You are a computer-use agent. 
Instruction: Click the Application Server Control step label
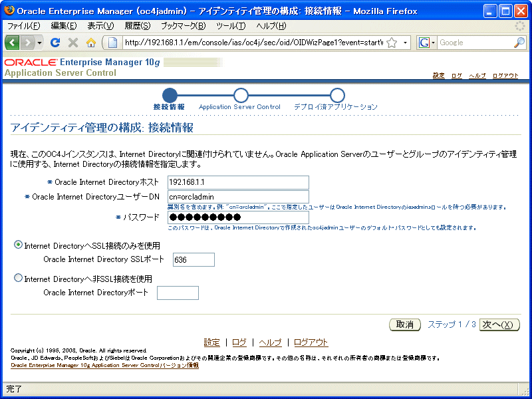coord(239,107)
